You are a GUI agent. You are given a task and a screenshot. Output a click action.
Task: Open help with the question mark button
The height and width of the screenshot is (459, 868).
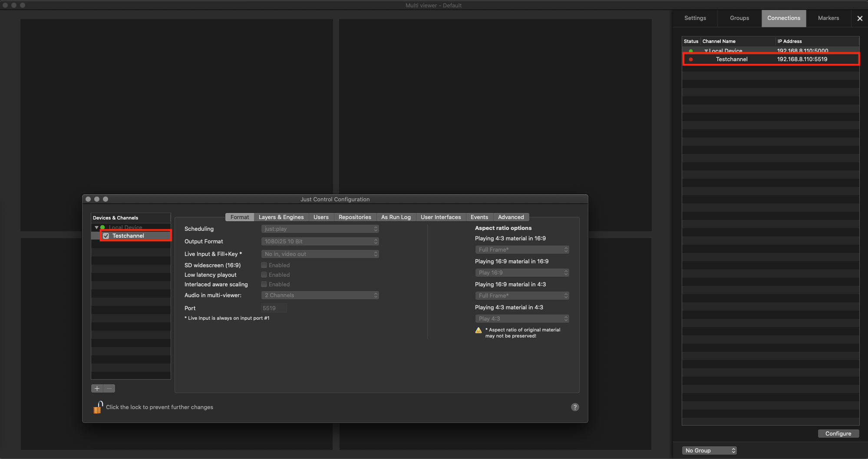click(575, 407)
